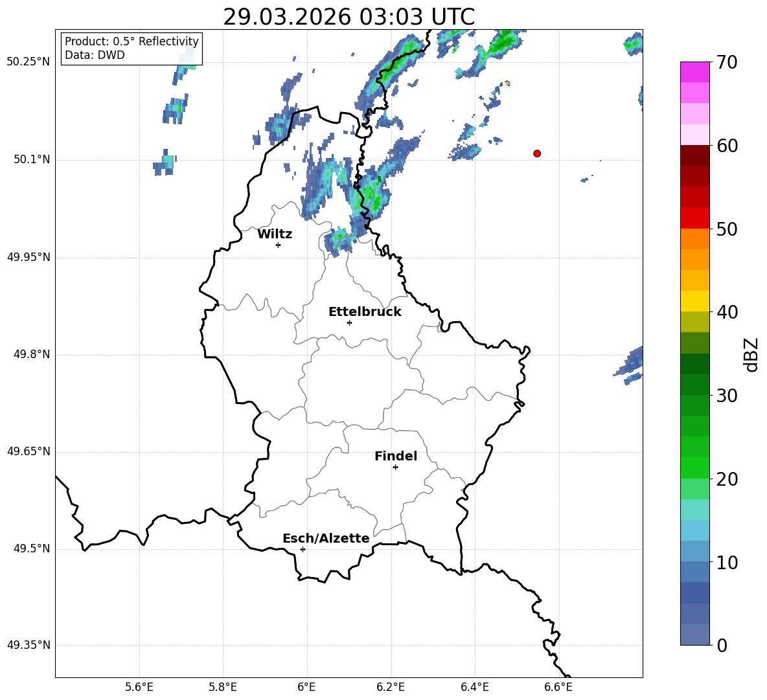Click the timestamp title 29.03.2026 03:03 UTC

[x=349, y=17]
